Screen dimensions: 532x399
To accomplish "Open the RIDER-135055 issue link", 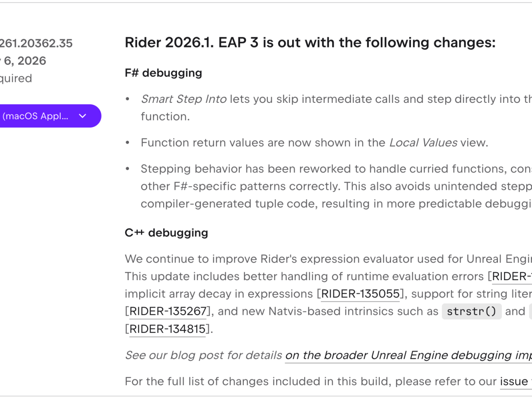I will coord(360,293).
